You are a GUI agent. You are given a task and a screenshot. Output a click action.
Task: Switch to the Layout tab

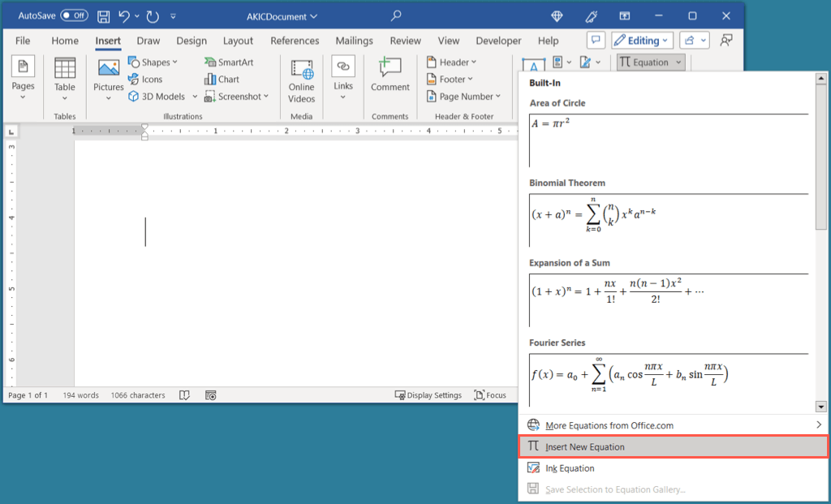[238, 41]
